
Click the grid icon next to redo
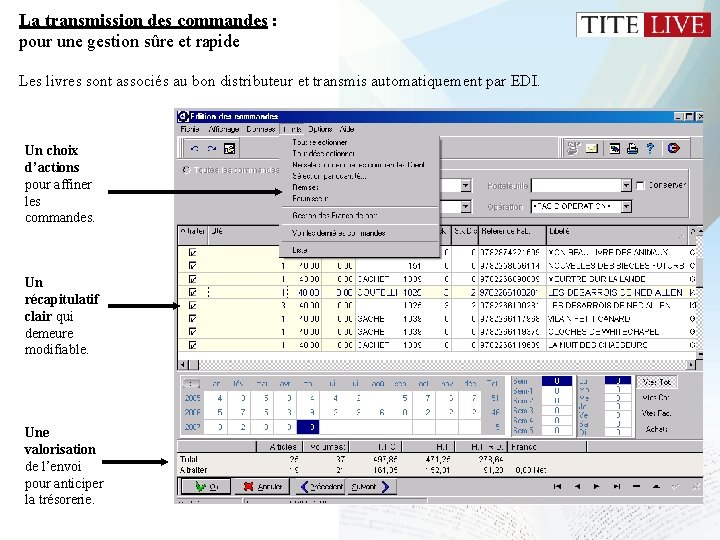[x=229, y=148]
